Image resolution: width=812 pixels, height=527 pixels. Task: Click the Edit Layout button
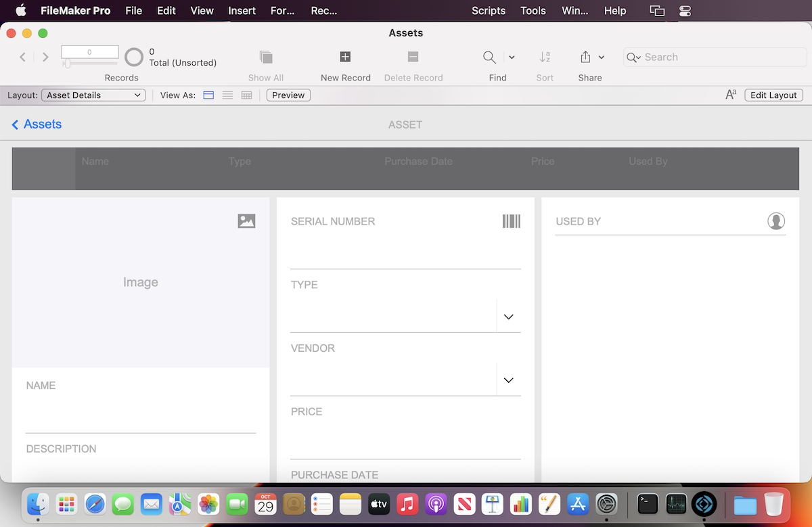pyautogui.click(x=773, y=95)
